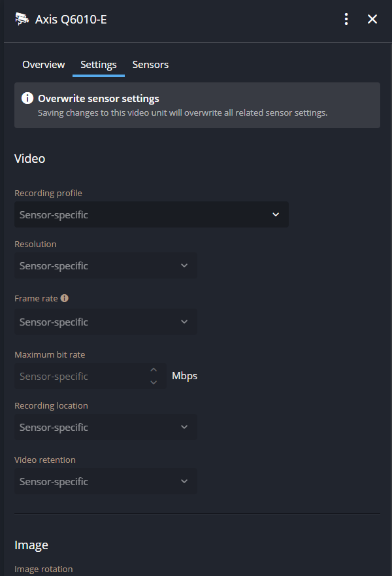Open the three-dot options menu
392x576 pixels.
coord(346,19)
